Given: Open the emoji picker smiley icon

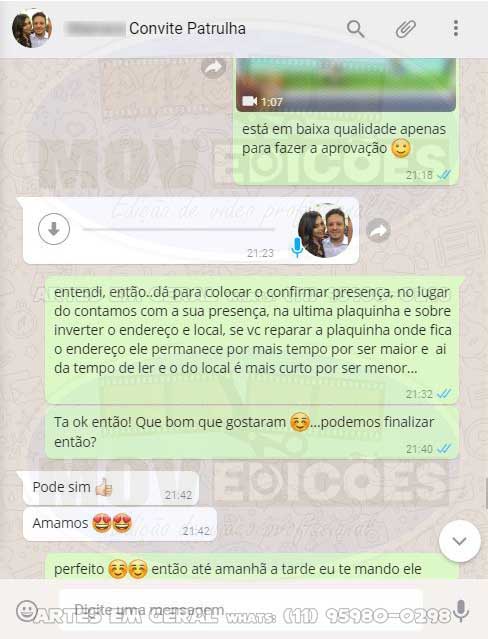Looking at the screenshot, I should click(27, 610).
